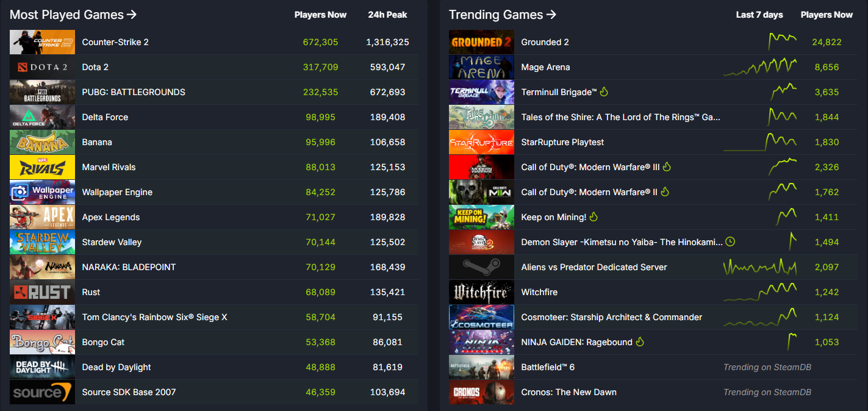Click flame icon next to Modern Warfare II
This screenshot has height=411, width=868.
[x=665, y=192]
